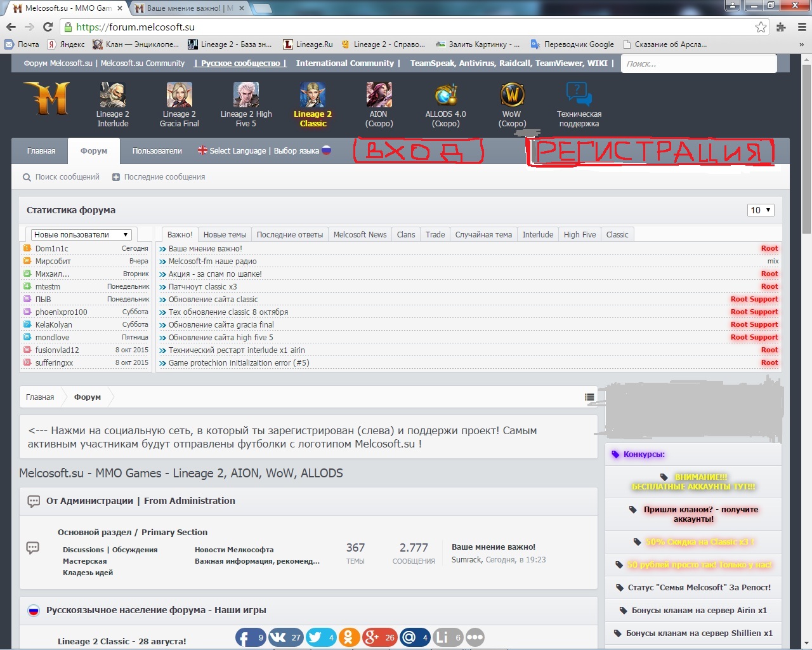Open the Главная navigation tab
This screenshot has height=650, width=812.
41,151
